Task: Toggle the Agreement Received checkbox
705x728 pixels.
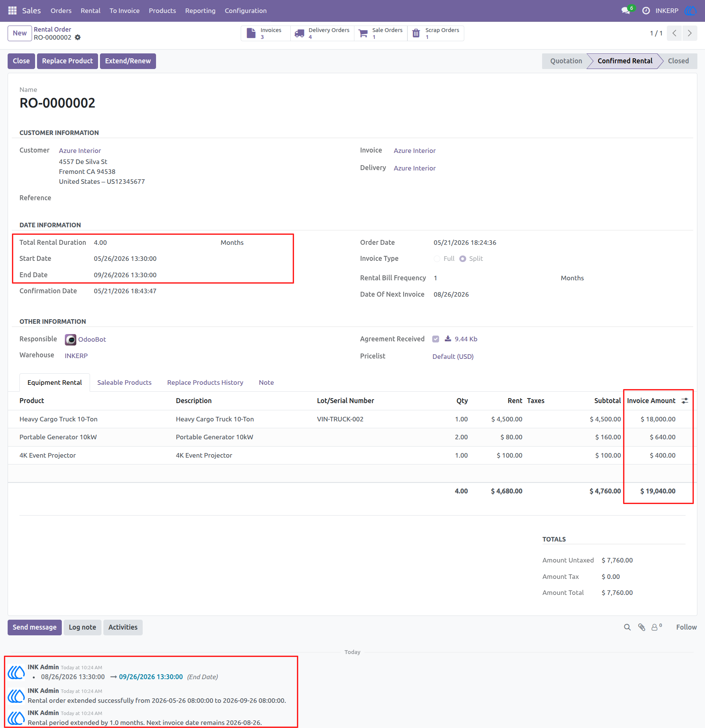Action: click(436, 339)
